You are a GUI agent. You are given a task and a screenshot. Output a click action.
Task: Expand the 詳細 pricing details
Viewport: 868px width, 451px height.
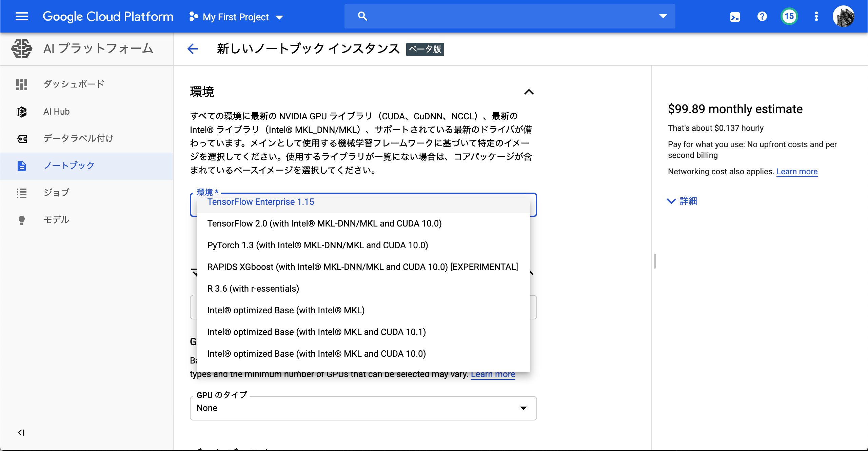(x=682, y=201)
